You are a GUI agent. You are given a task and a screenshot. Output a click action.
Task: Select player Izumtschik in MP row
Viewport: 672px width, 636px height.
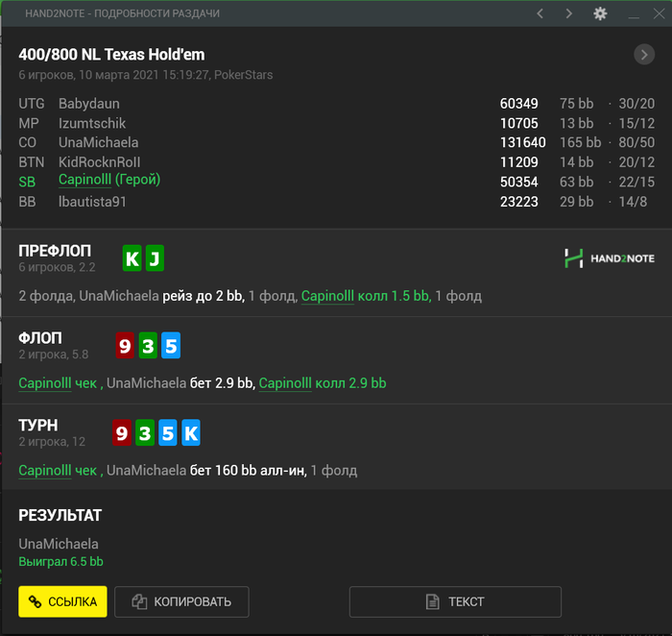[x=92, y=124]
